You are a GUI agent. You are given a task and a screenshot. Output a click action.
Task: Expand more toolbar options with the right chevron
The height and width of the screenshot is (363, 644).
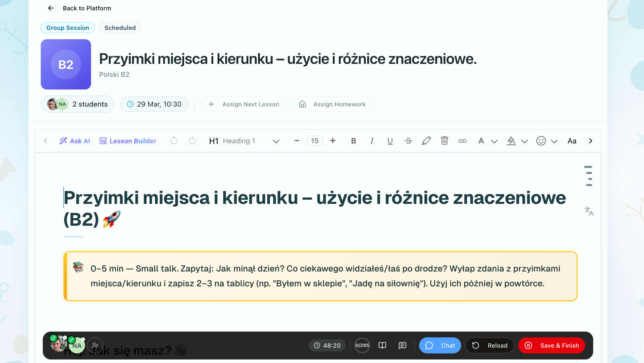[590, 141]
